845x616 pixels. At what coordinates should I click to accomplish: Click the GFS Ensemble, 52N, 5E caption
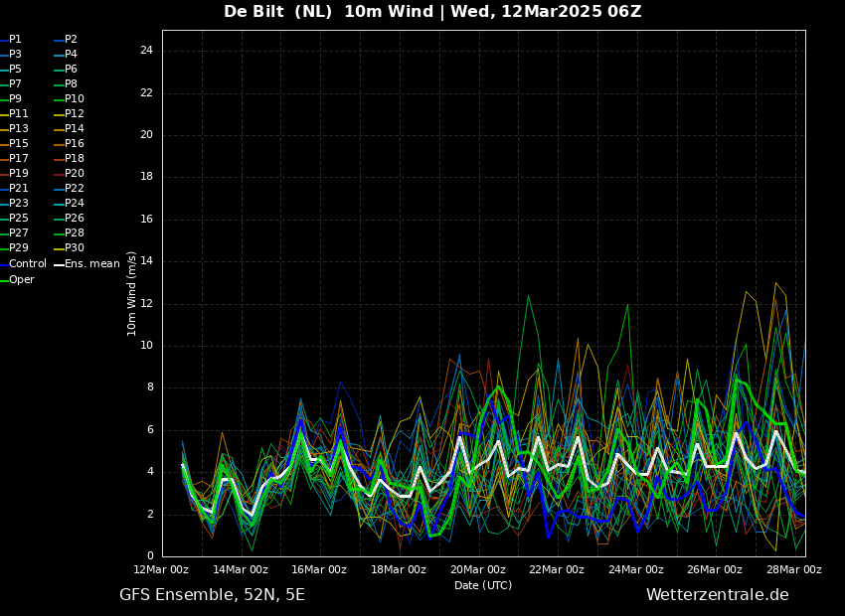(x=212, y=595)
